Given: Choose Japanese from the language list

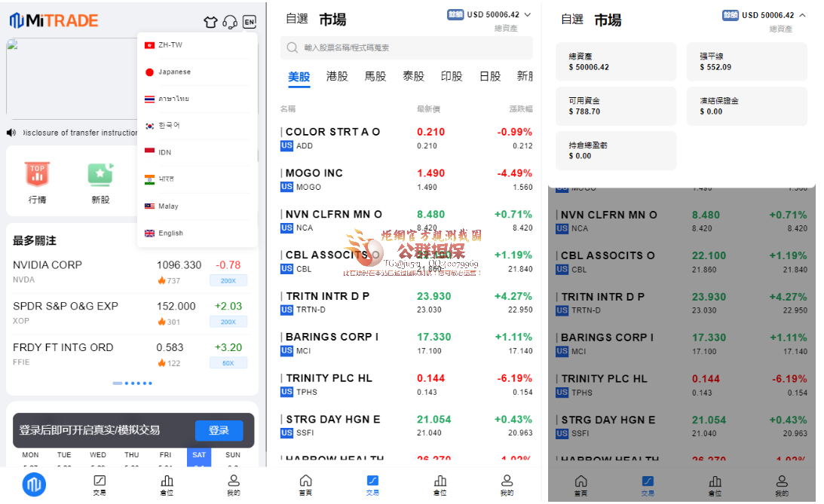Looking at the screenshot, I should tap(173, 72).
